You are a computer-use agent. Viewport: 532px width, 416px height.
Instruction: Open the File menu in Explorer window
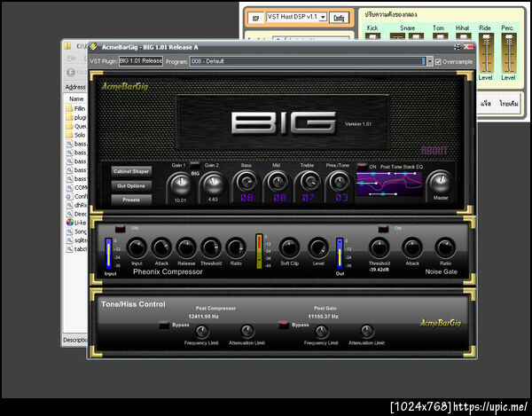tap(71, 59)
